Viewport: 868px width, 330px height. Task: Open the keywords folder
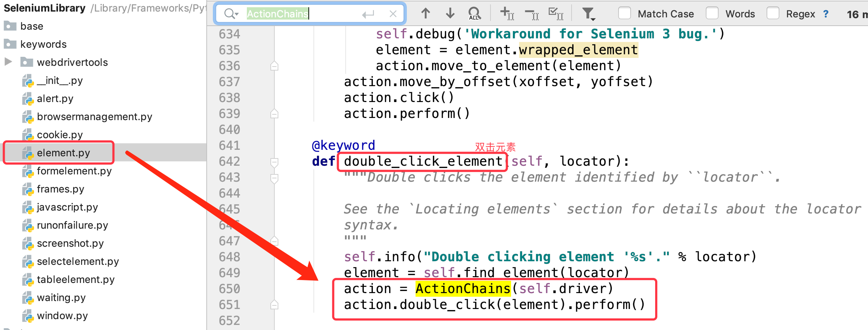tap(43, 44)
